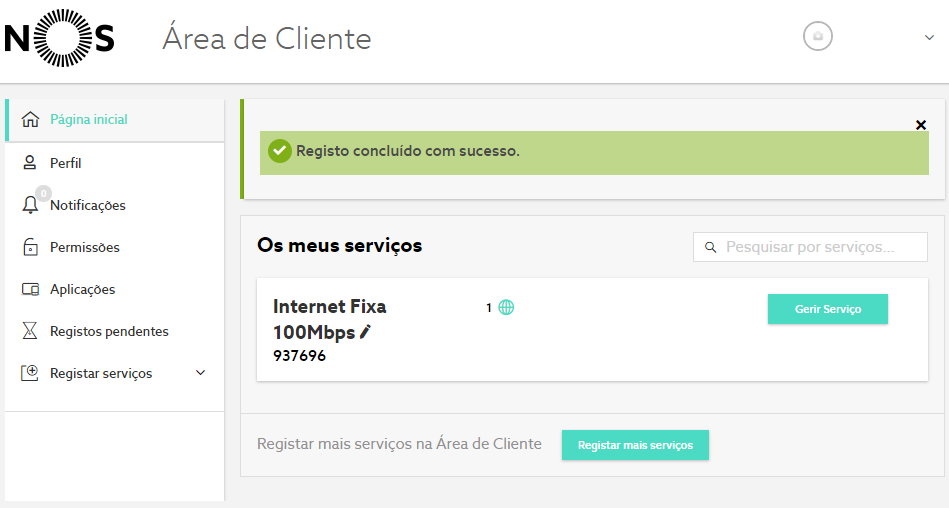Viewport: 949px width, 508px height.
Task: Click the pencil icon to rename Internet Fixa 100Mbps
Action: pos(365,332)
